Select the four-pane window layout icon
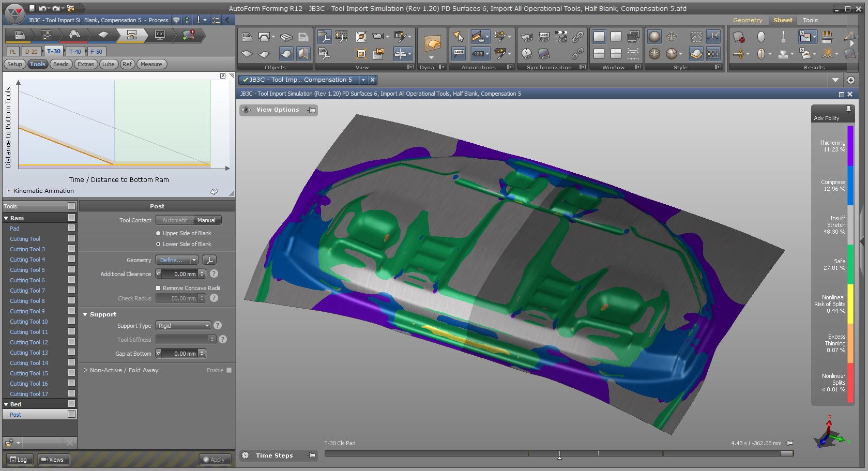This screenshot has width=868, height=471. 616,53
